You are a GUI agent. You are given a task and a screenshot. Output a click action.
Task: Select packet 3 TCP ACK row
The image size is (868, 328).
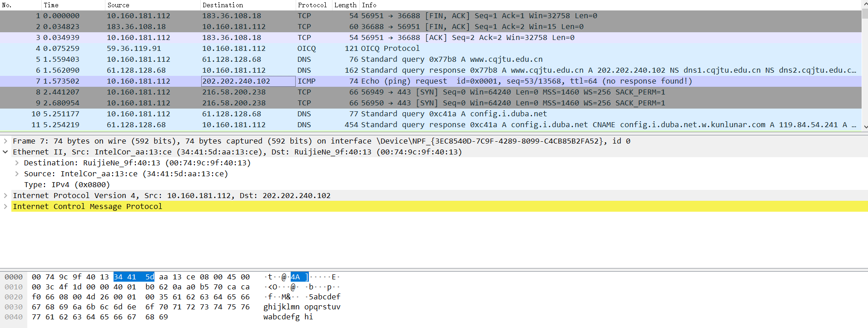(431, 37)
